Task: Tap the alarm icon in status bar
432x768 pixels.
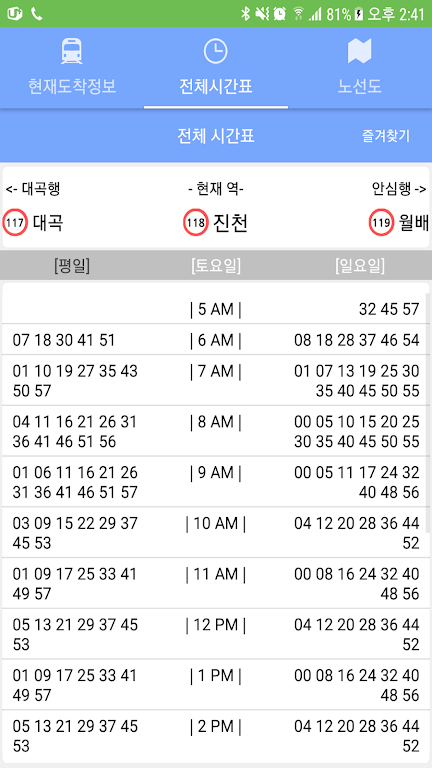Action: (x=280, y=14)
